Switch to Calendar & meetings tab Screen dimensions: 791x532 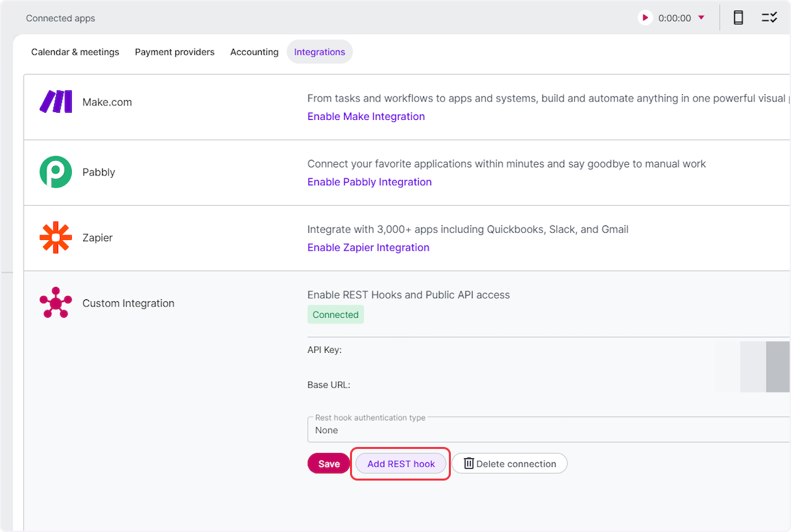click(x=75, y=52)
